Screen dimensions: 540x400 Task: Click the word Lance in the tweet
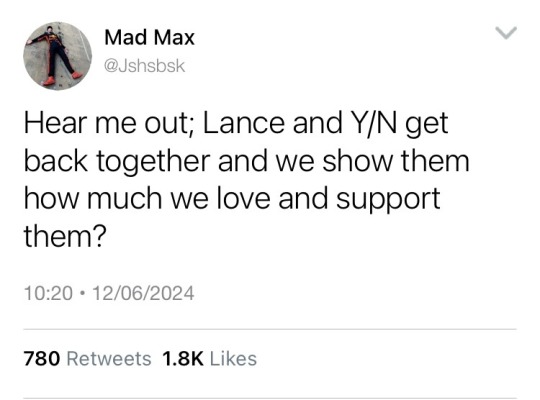tap(244, 124)
